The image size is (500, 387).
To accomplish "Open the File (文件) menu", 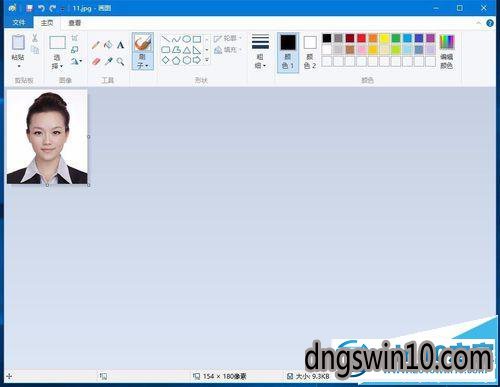I will click(19, 22).
